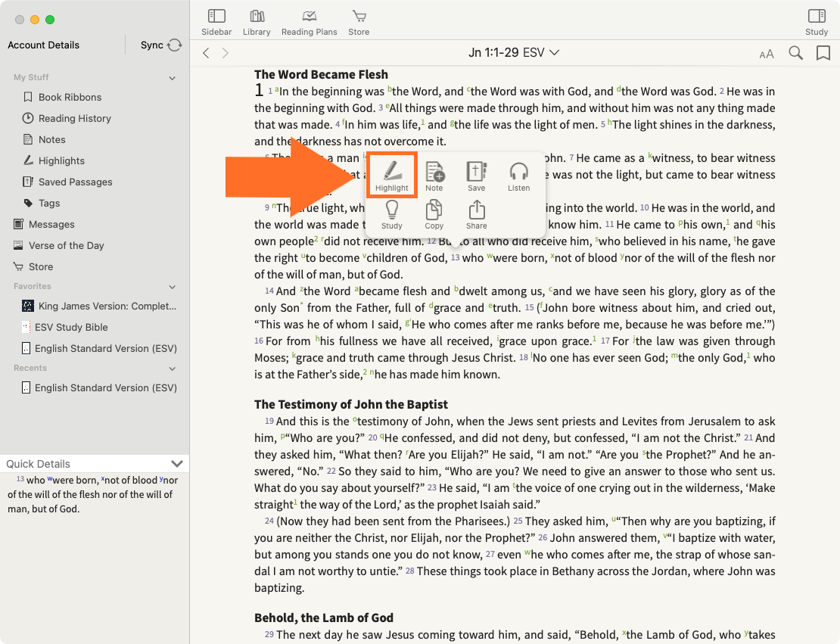840x644 pixels.
Task: Click the Sync button
Action: pyautogui.click(x=160, y=45)
